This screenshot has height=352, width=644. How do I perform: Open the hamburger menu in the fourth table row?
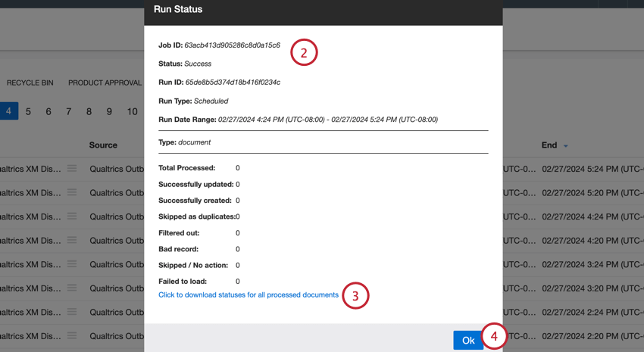click(x=72, y=241)
